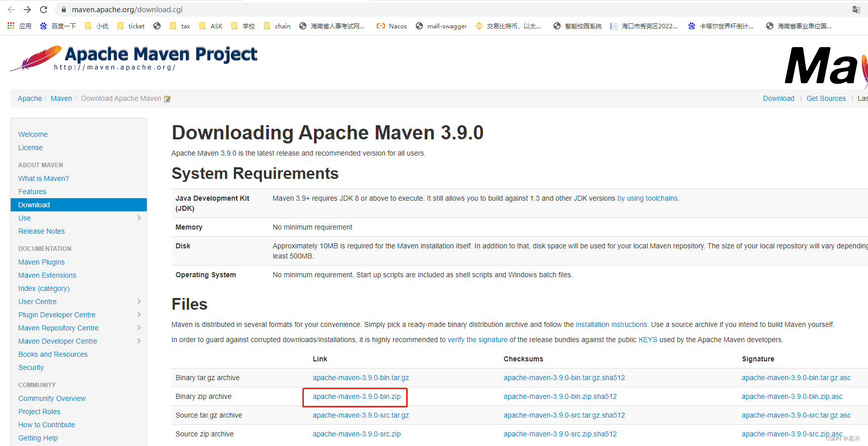Open the KEYS link

tap(648, 340)
